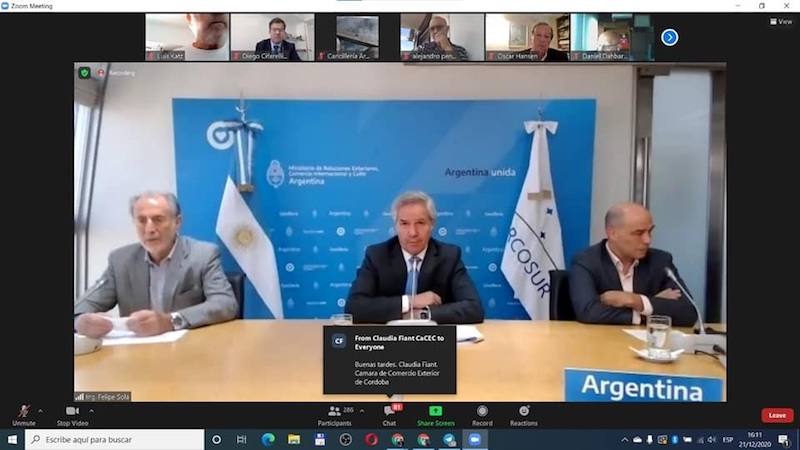Click the Windows search box
The image size is (800, 450).
click(x=113, y=439)
